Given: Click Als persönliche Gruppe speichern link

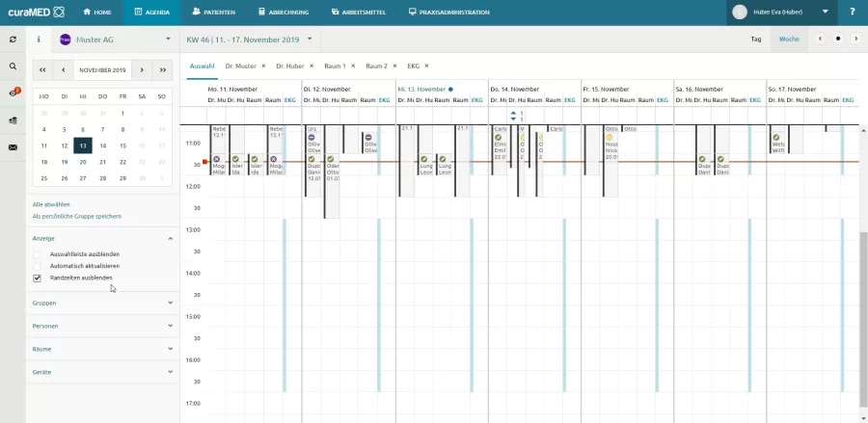Looking at the screenshot, I should click(77, 216).
